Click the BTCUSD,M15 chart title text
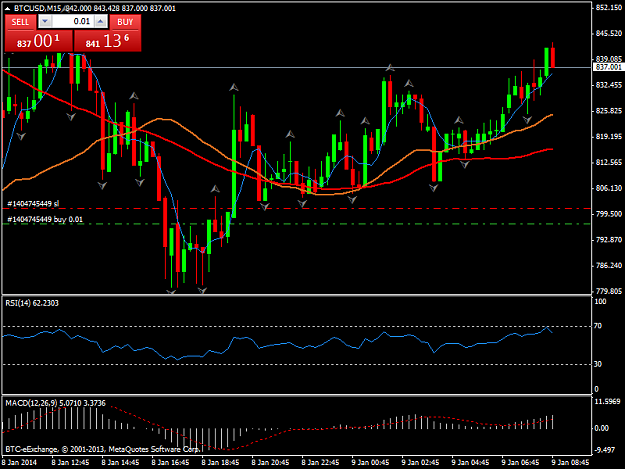This screenshot has height=469, width=625. 36,8
